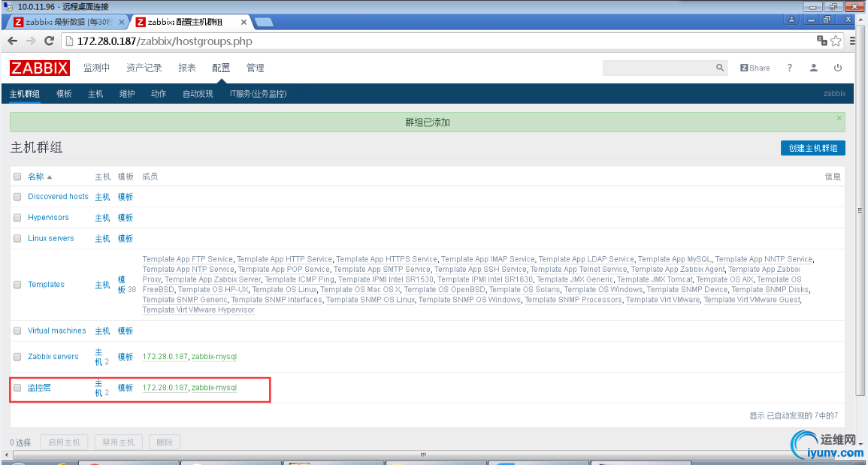Image resolution: width=868 pixels, height=465 pixels.
Task: Check the Linux servers row checkbox
Action: coord(17,239)
